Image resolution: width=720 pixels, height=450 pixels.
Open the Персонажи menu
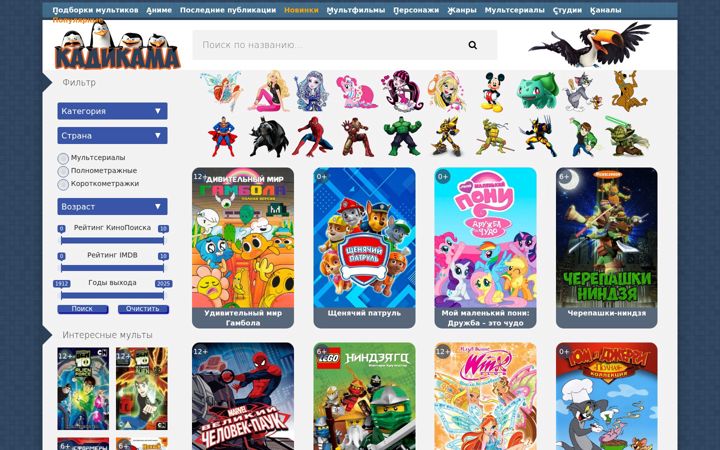[x=416, y=10]
